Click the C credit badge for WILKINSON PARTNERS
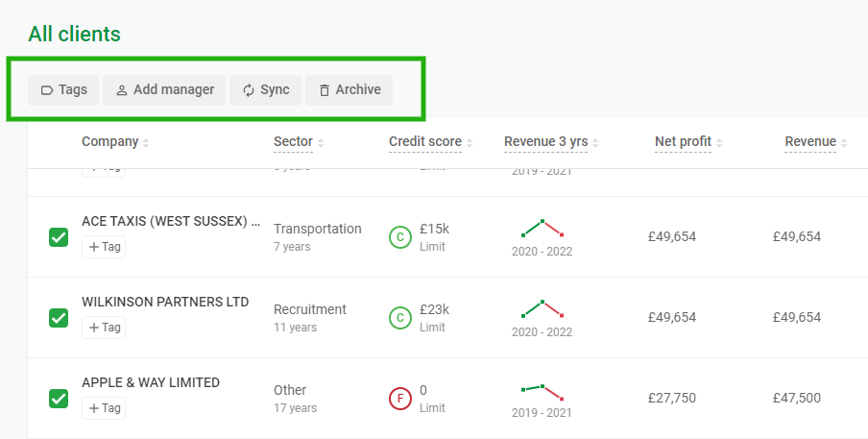This screenshot has width=868, height=439. (400, 318)
